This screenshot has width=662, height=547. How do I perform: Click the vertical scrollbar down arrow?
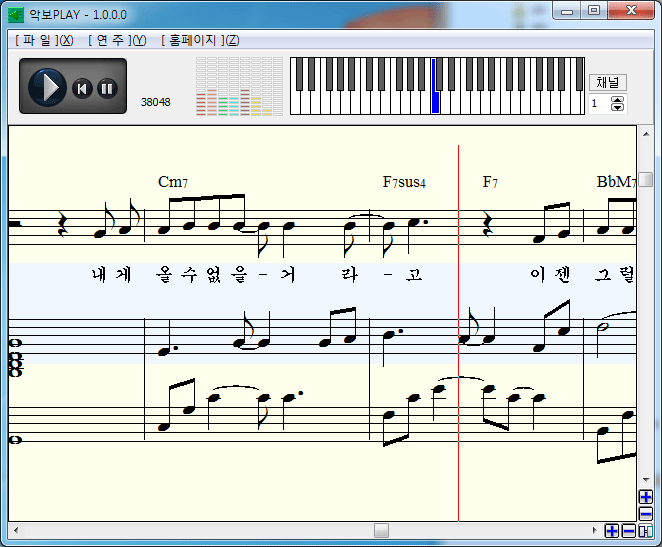pos(646,480)
